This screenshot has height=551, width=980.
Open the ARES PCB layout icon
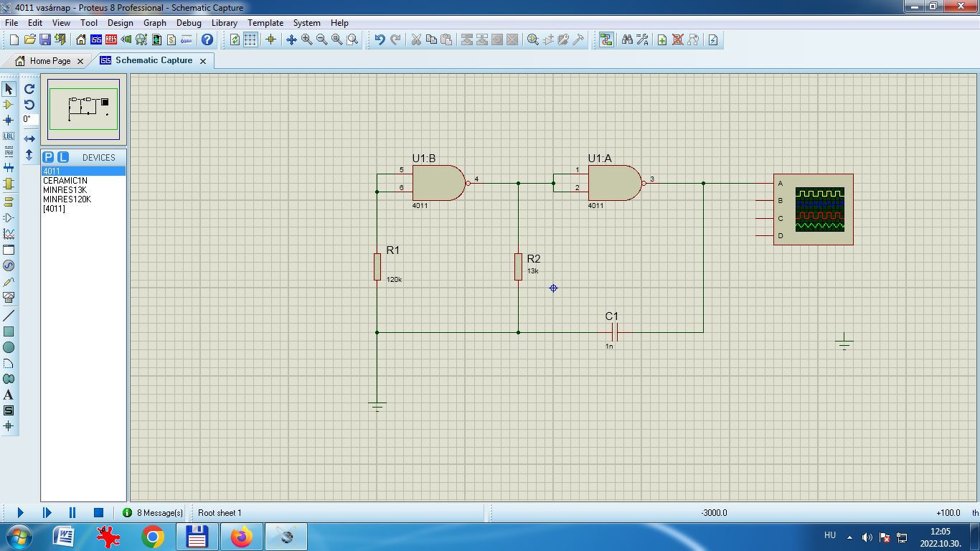click(x=111, y=40)
